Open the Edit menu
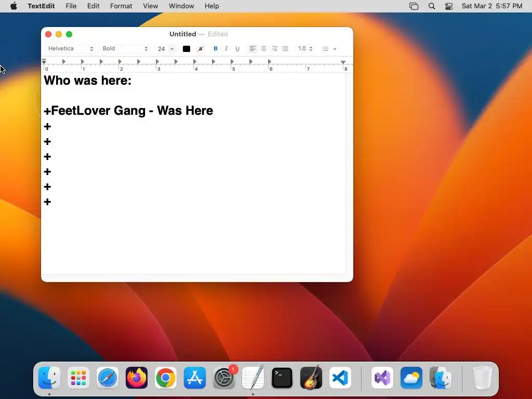 tap(94, 6)
